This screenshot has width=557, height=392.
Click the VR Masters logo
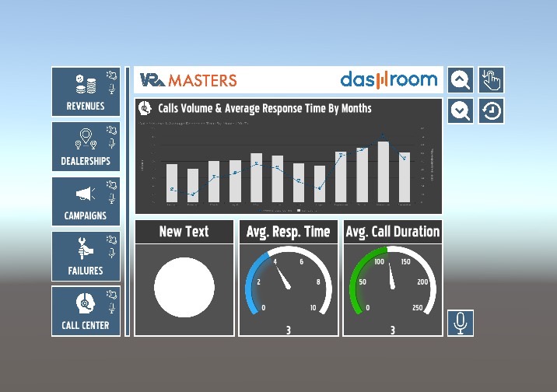tap(188, 79)
